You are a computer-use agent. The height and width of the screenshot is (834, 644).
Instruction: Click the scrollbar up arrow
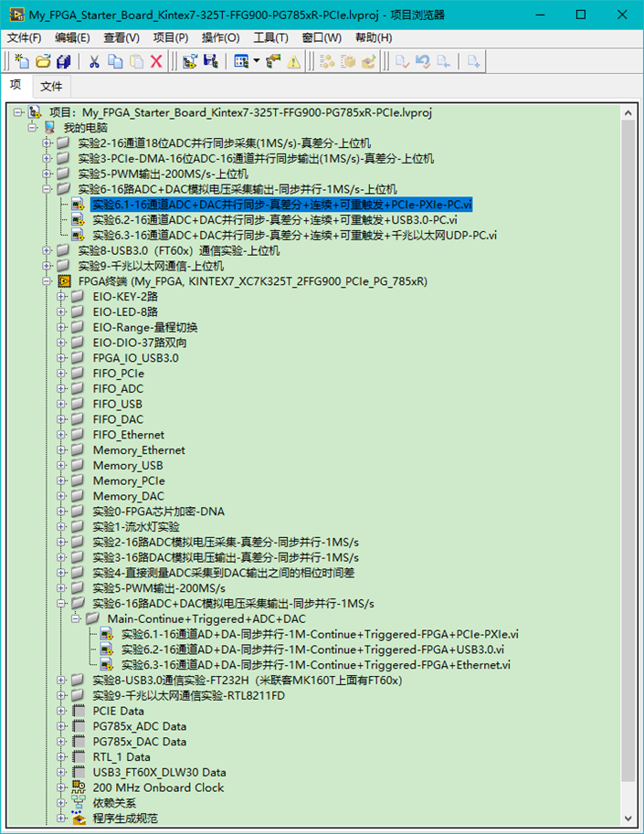click(628, 112)
